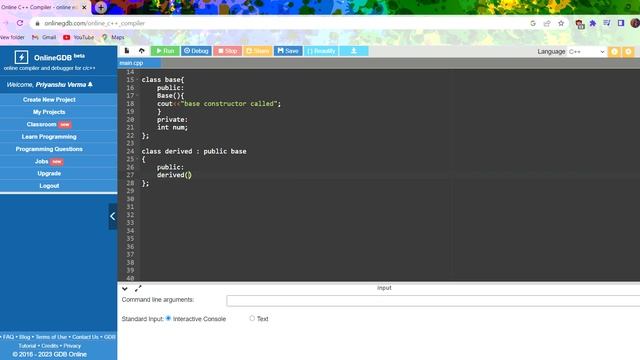Open the Language dropdown showing C++
The width and height of the screenshot is (640, 360).
pos(586,52)
